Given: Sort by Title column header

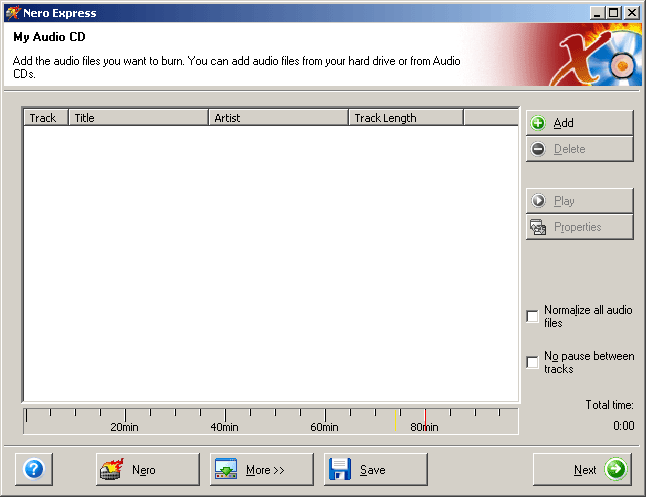Looking at the screenshot, I should (138, 117).
